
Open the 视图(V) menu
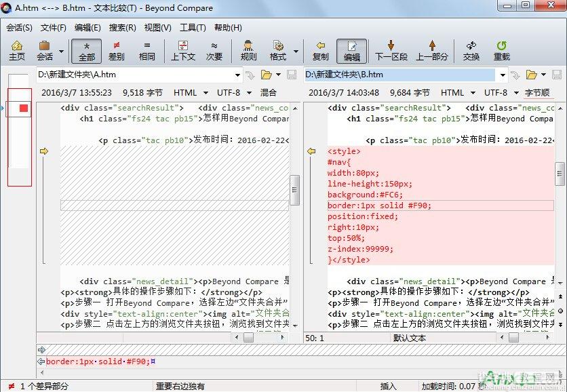coord(157,28)
